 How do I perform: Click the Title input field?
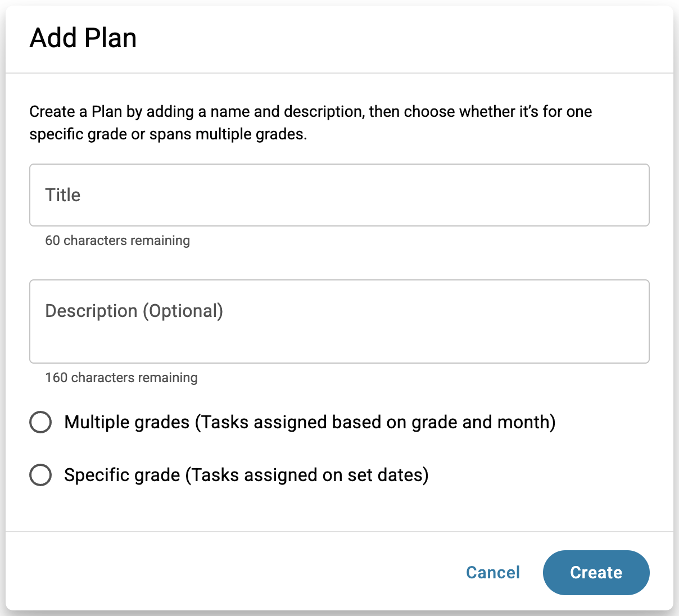[x=339, y=195]
